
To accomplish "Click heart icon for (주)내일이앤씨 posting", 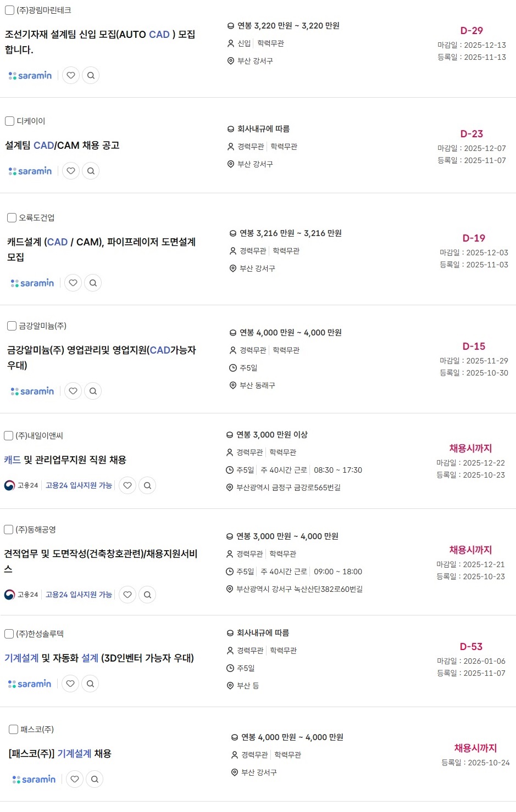I will coord(127,485).
